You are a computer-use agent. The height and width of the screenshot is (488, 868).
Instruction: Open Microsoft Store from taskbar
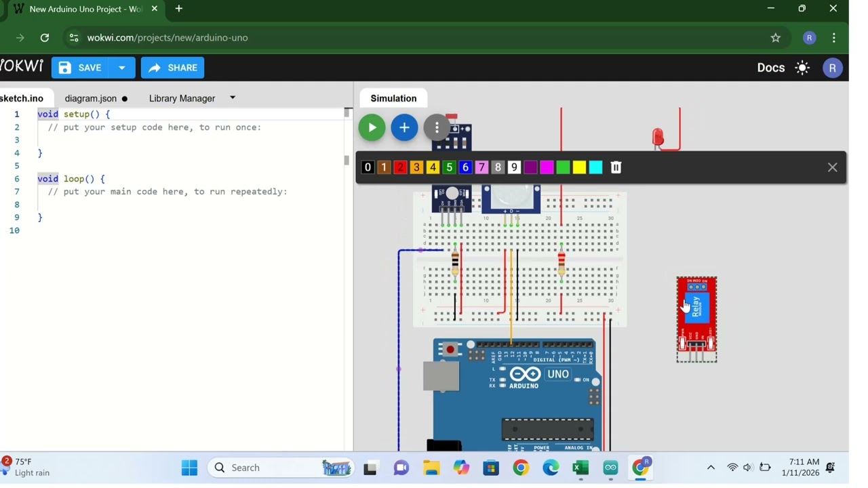[x=491, y=468]
